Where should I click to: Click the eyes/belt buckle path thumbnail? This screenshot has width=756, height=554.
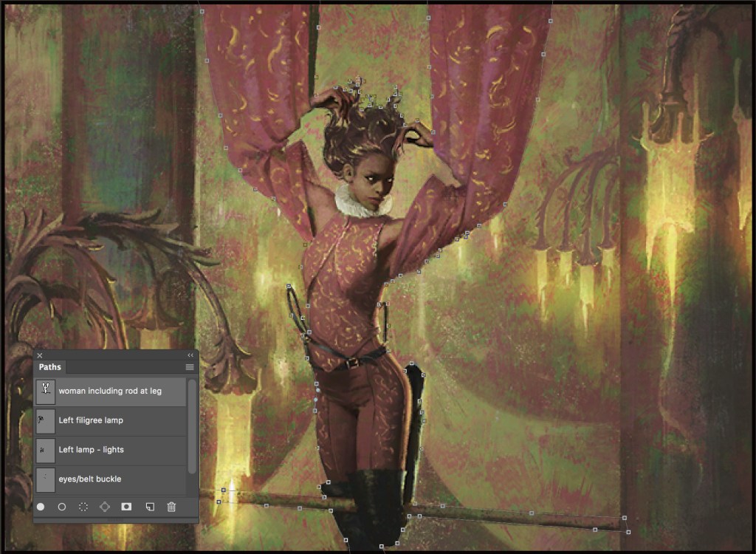pyautogui.click(x=45, y=479)
